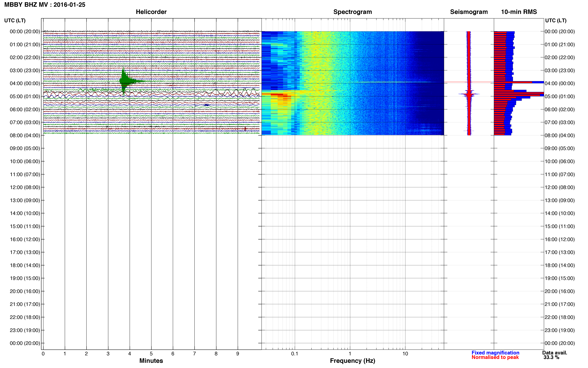This screenshot has height=368, width=588.
Task: Click "05:00 (01:00)" on the left time axis
Action: (25, 96)
